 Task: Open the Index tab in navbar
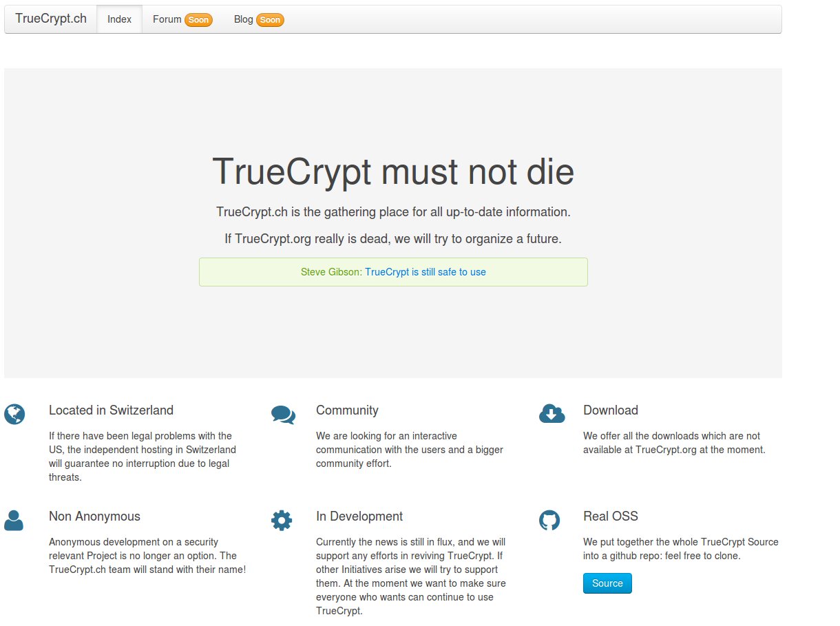(119, 19)
